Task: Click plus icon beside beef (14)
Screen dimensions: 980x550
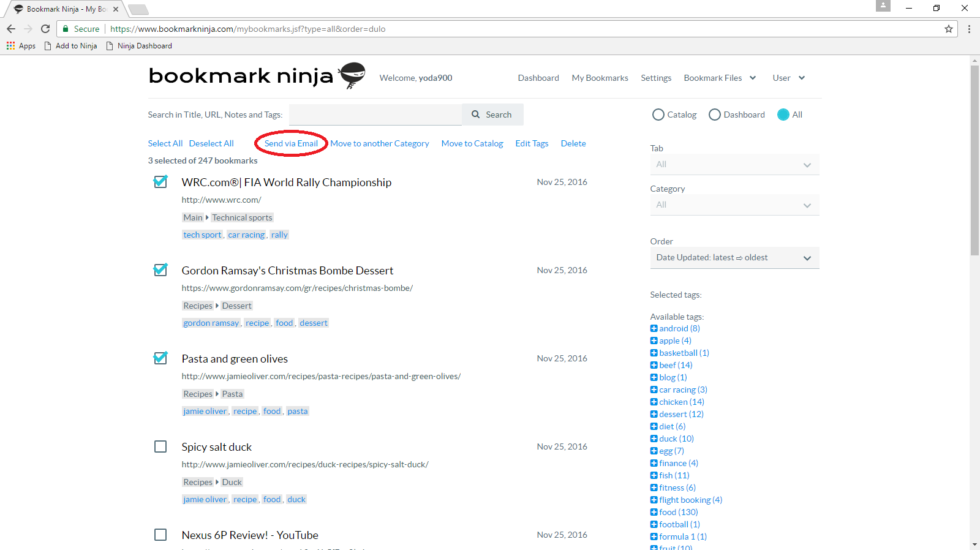Action: click(654, 365)
